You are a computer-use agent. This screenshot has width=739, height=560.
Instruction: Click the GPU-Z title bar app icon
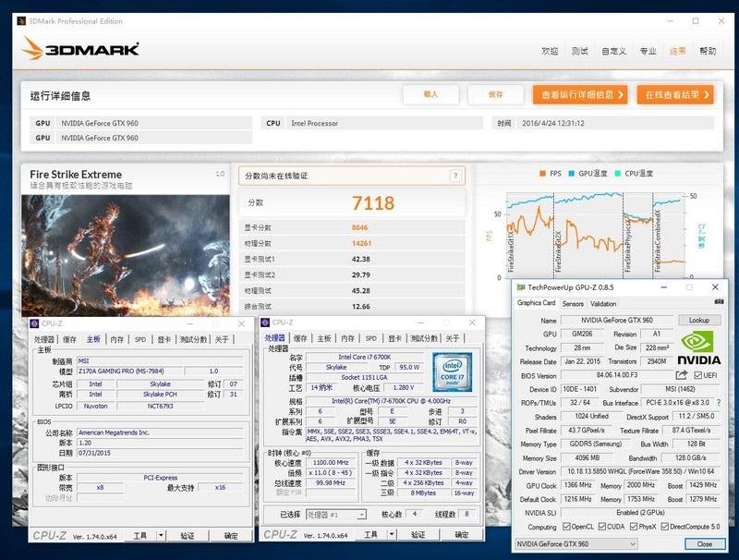[520, 287]
